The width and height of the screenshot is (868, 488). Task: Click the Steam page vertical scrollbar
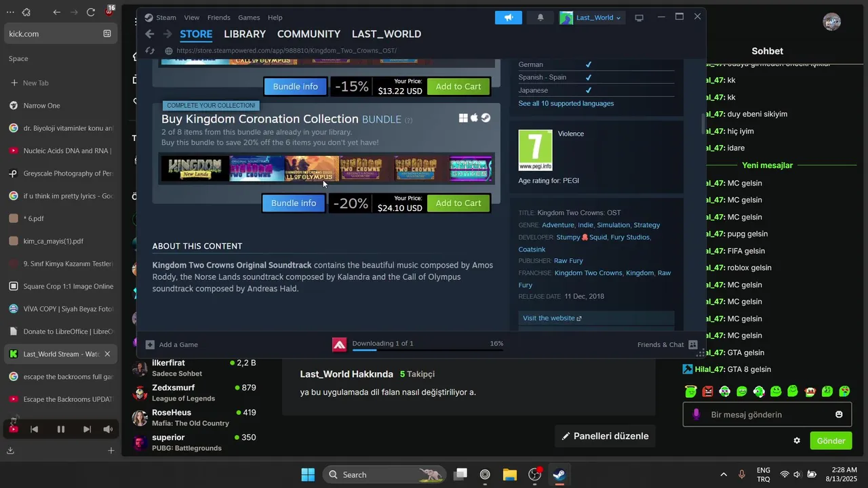703,124
